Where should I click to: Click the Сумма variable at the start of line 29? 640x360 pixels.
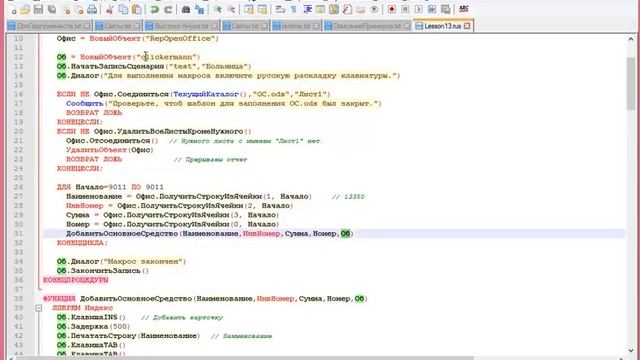pyautogui.click(x=78, y=215)
